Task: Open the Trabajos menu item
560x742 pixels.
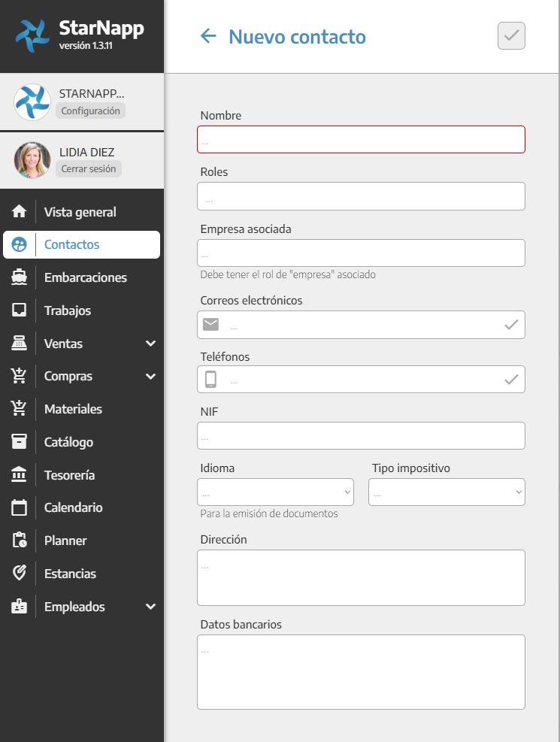Action: [x=68, y=310]
